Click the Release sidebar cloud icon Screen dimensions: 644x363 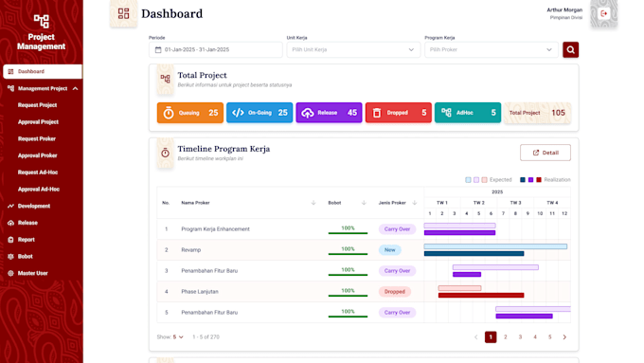pyautogui.click(x=10, y=223)
